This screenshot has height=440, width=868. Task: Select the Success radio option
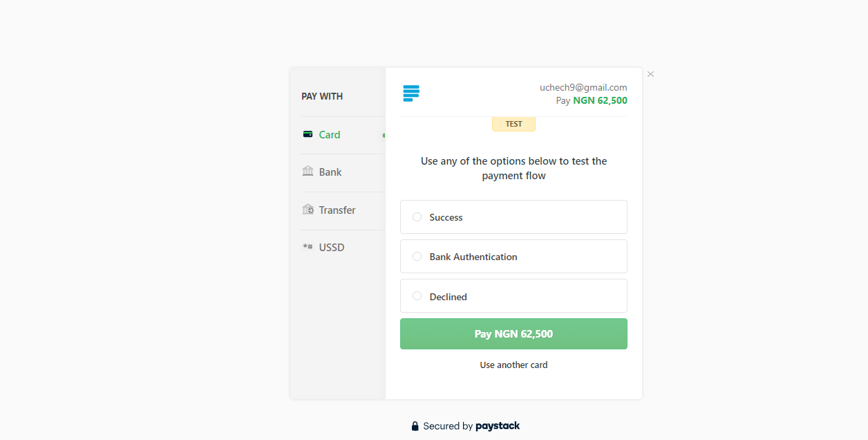coord(417,217)
